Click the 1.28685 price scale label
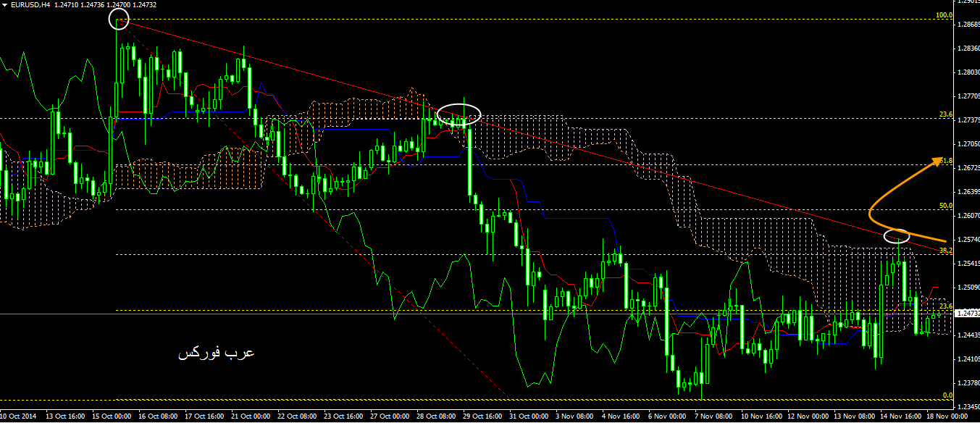 pos(968,25)
